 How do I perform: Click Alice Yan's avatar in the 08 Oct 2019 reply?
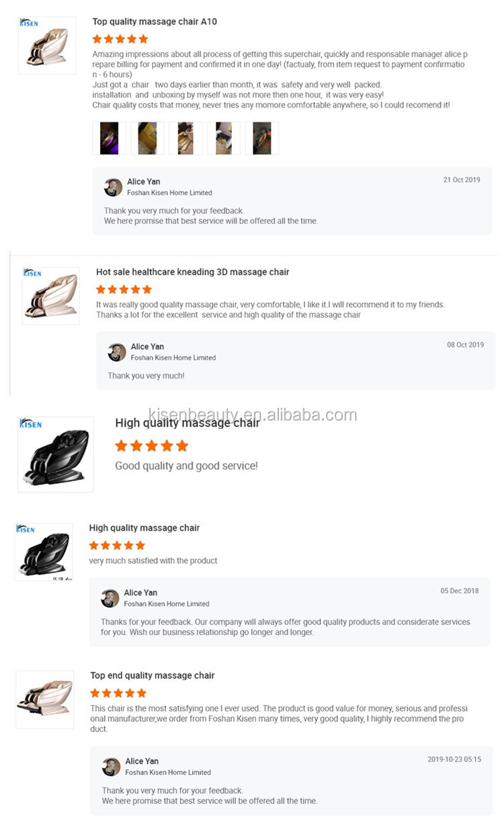coord(117,352)
